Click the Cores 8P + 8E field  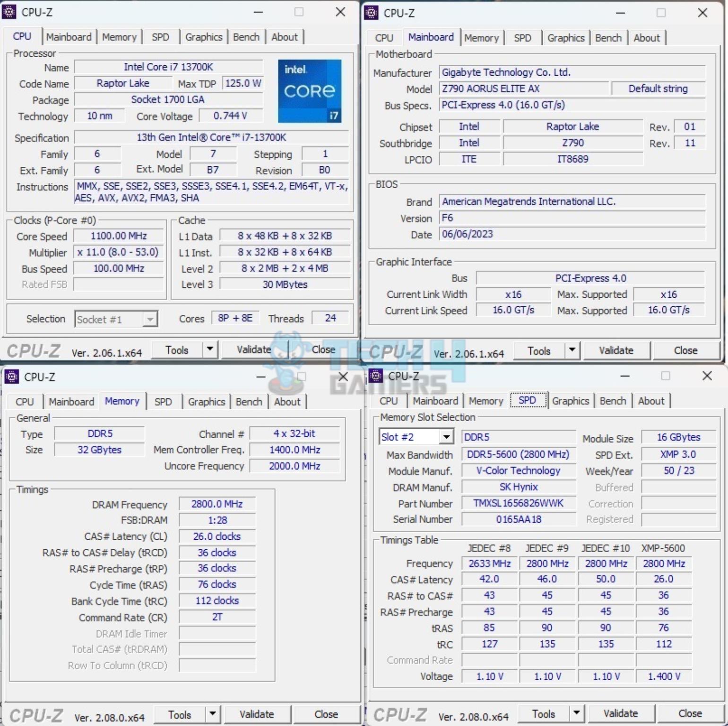point(235,318)
